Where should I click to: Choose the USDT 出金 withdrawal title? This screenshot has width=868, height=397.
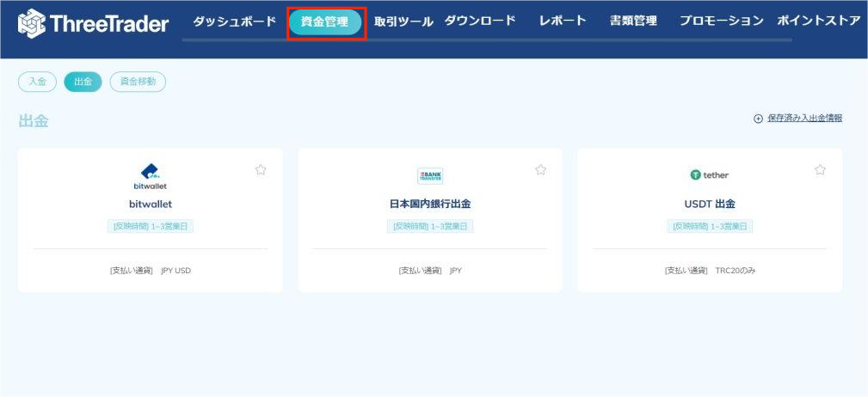tap(710, 204)
